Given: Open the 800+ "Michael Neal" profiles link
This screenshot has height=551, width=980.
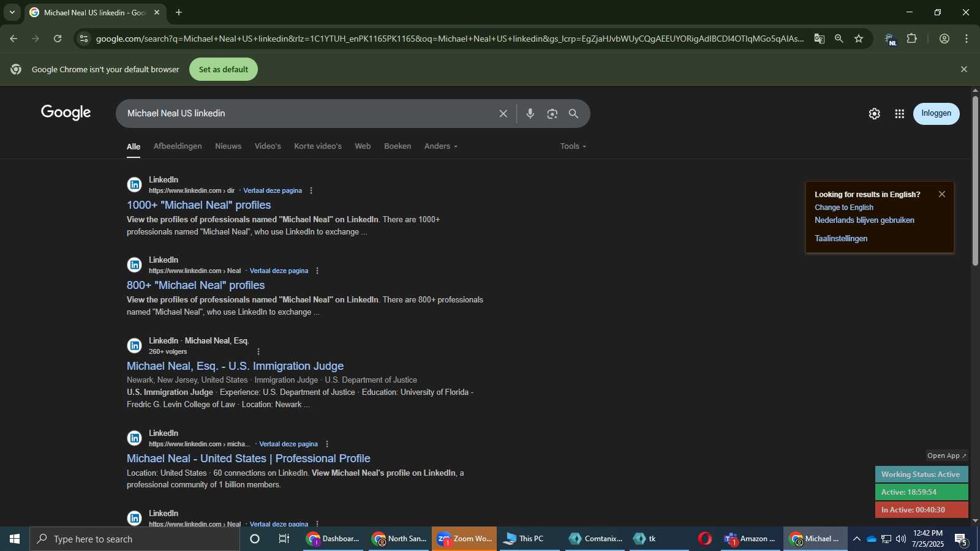Looking at the screenshot, I should 195,285.
